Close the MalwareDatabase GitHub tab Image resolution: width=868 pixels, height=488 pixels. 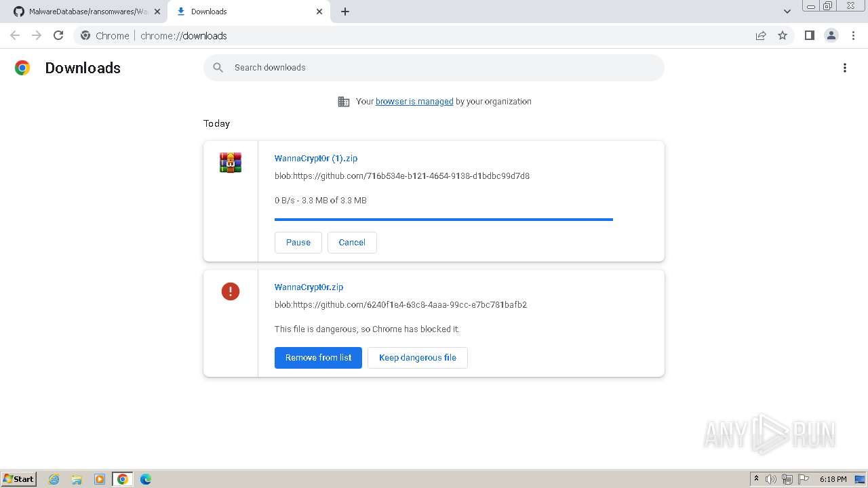pos(157,12)
